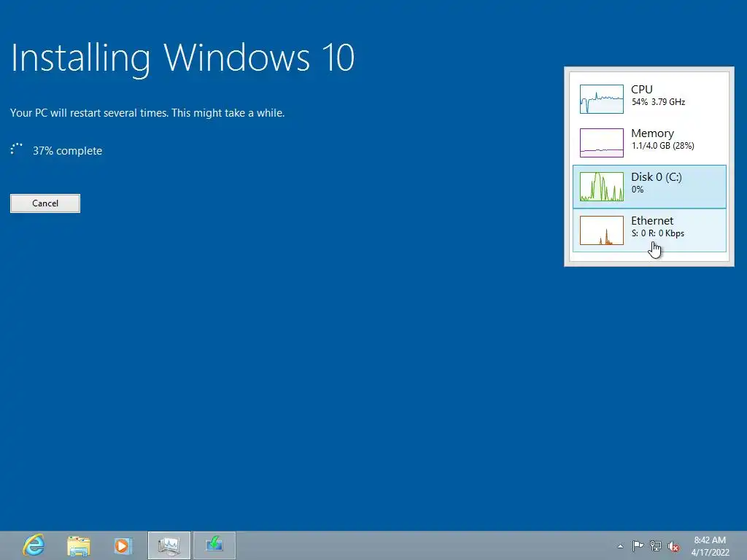Click the '54% 3.79 GHz' CPU value
Screen dimensions: 747x560
click(x=658, y=102)
